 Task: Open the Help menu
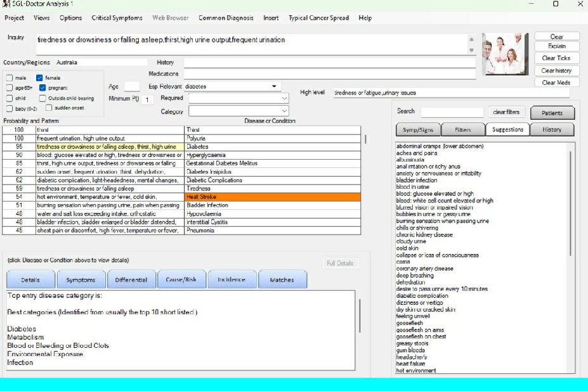coord(365,18)
